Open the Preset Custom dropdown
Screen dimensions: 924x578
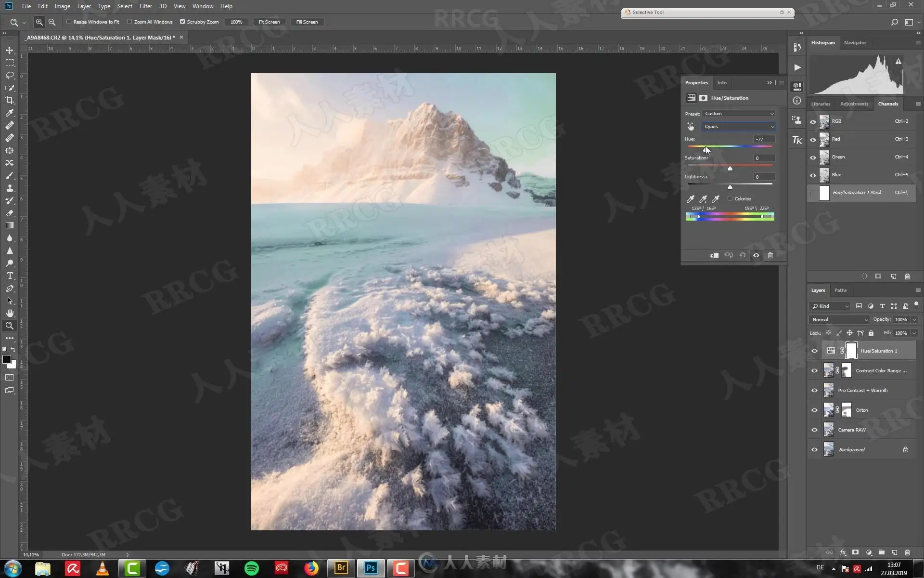coord(739,114)
